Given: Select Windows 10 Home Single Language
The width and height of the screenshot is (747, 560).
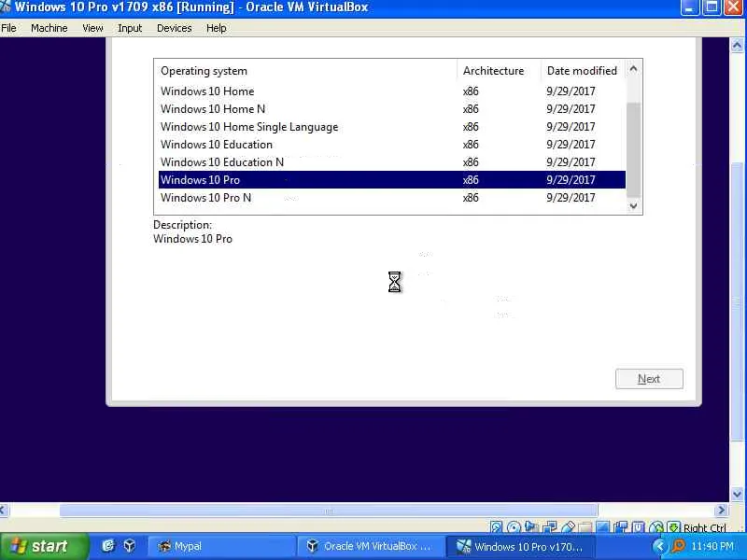Looking at the screenshot, I should point(391,127).
